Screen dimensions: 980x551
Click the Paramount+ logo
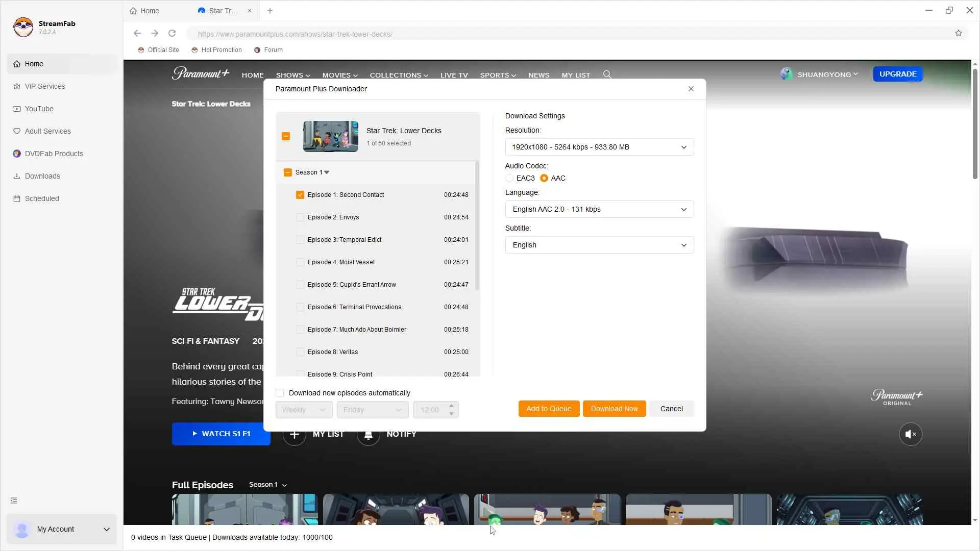pos(201,73)
